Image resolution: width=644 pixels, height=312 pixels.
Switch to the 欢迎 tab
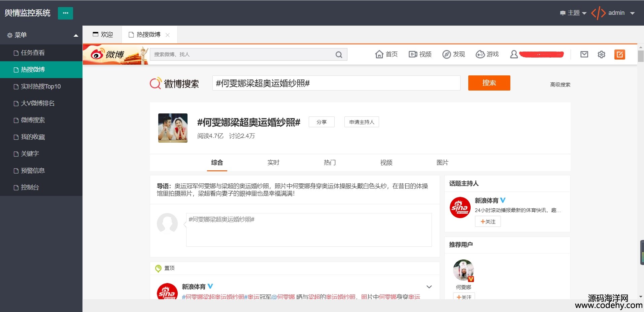[x=103, y=35]
